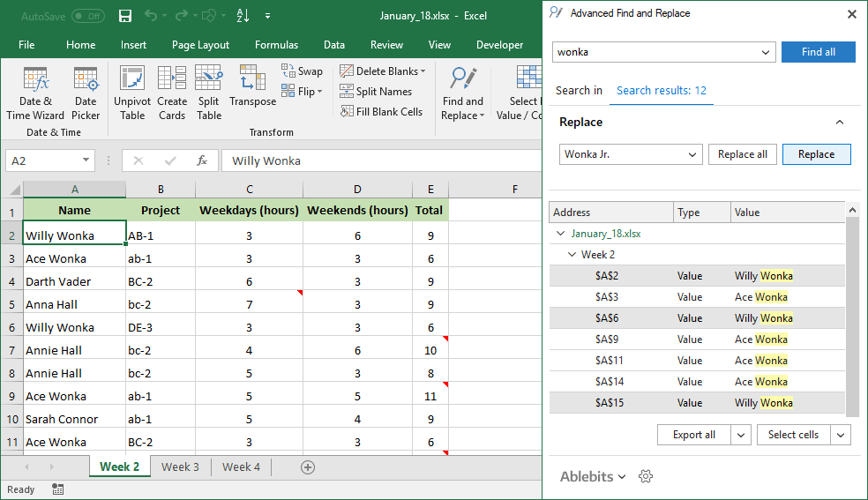Viewport: 868px width, 500px height.
Task: Open the Ablebits menu
Action: (x=592, y=476)
